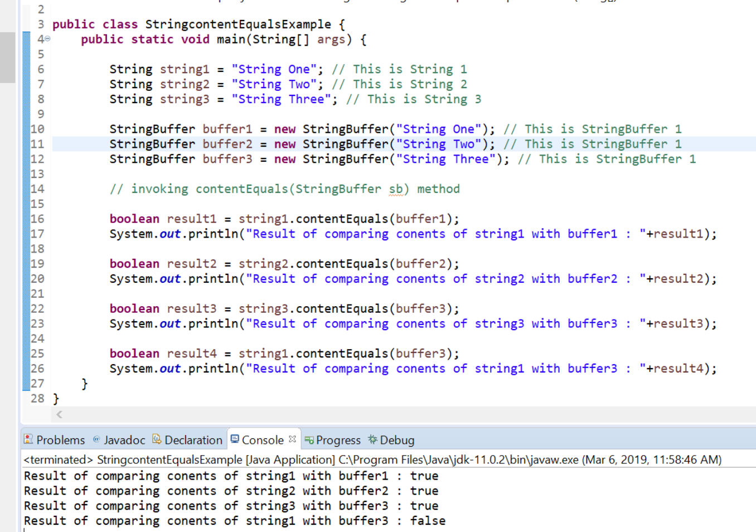756x532 pixels.
Task: Click the gray vertical scrollbar thumb at far left
Action: click(x=7, y=57)
